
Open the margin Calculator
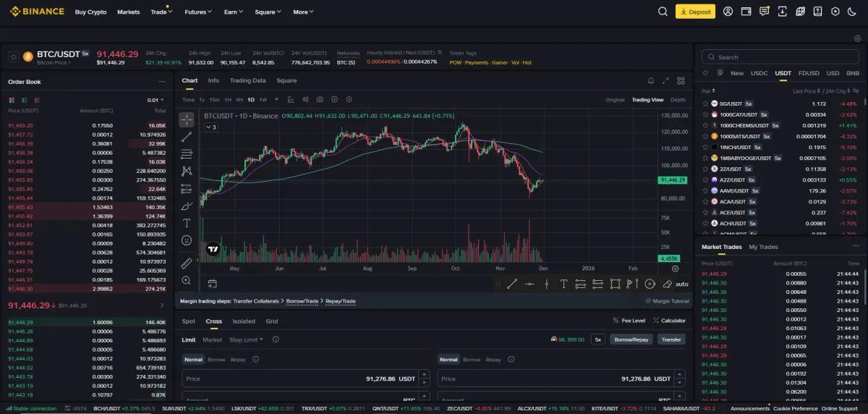tap(668, 321)
